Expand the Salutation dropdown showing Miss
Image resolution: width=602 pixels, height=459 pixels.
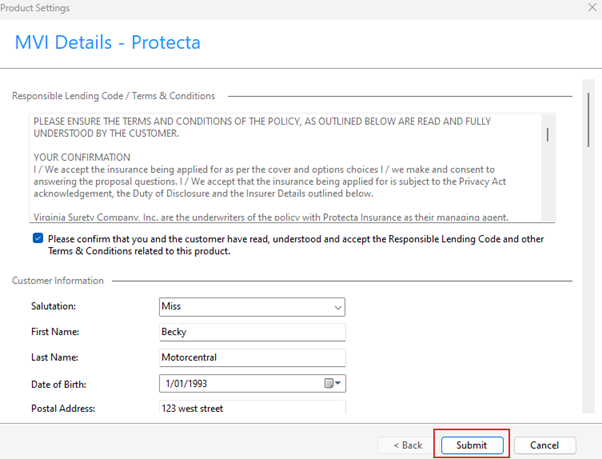pos(338,307)
